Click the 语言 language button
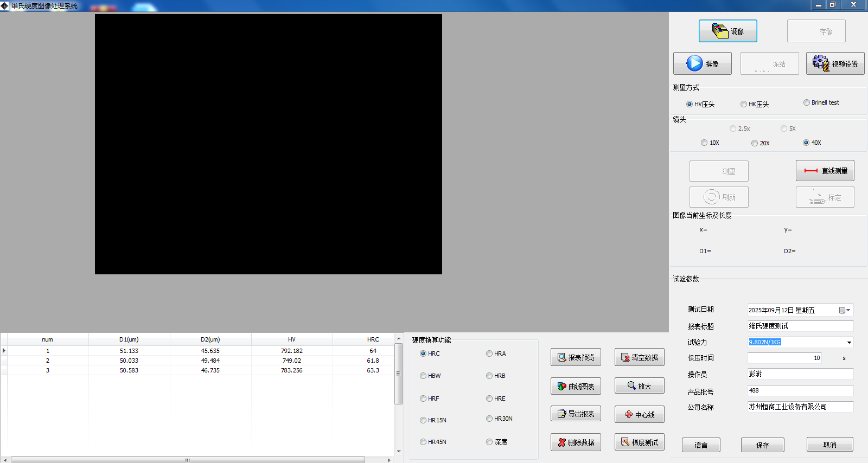Viewport: 868px width, 463px height. point(701,445)
